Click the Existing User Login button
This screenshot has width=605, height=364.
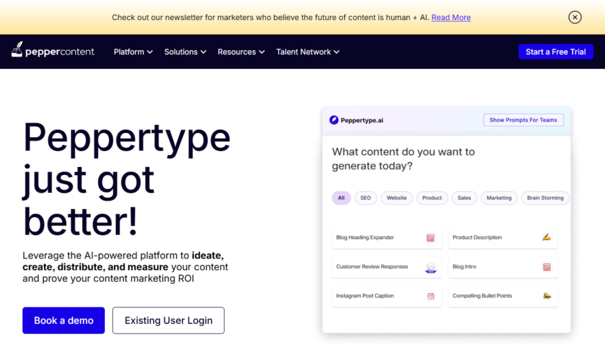168,321
